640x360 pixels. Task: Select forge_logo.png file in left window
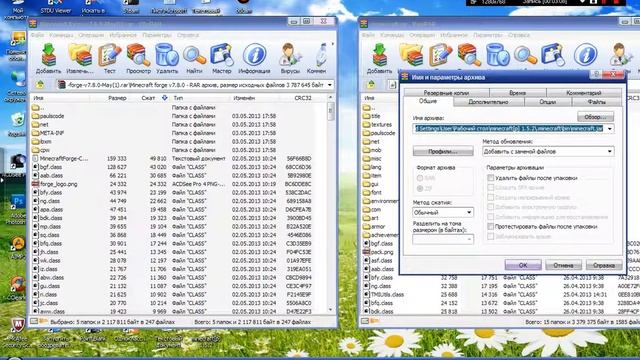coord(58,184)
